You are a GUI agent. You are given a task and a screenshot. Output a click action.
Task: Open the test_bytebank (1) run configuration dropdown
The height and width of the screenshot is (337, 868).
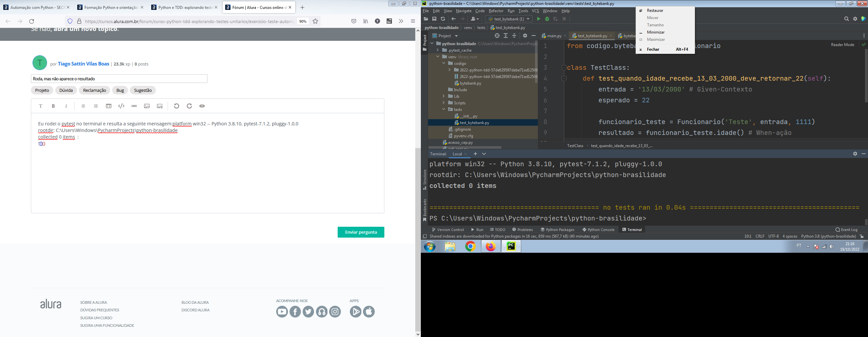(509, 19)
